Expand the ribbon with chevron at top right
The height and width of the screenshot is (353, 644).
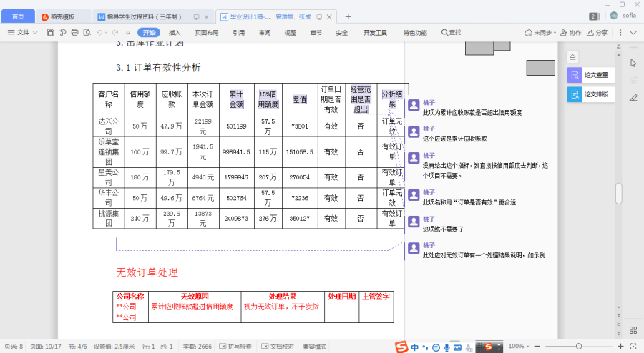[633, 32]
